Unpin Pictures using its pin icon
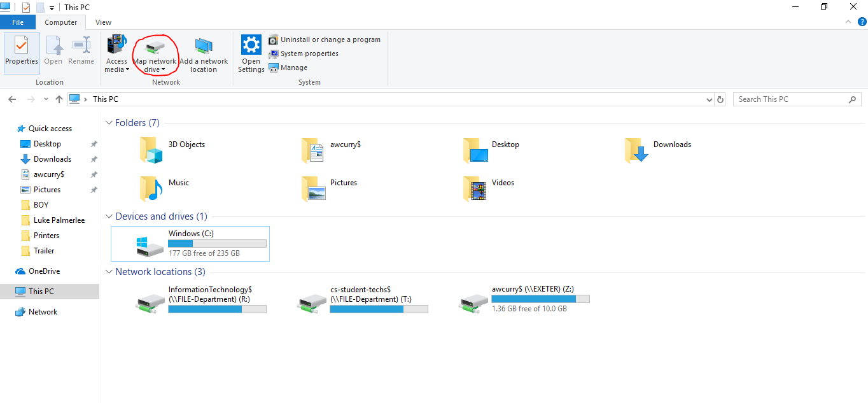This screenshot has height=403, width=868. [x=94, y=190]
